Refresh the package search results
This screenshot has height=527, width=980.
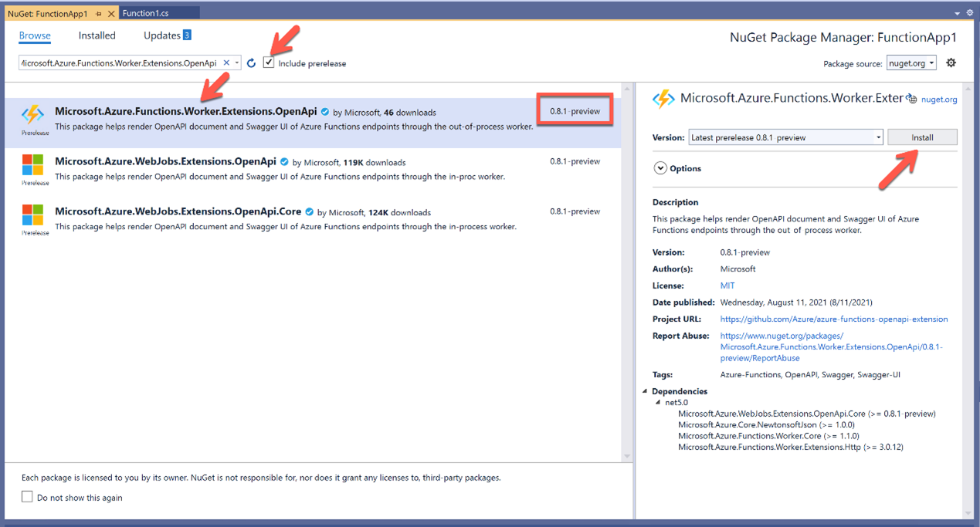251,62
